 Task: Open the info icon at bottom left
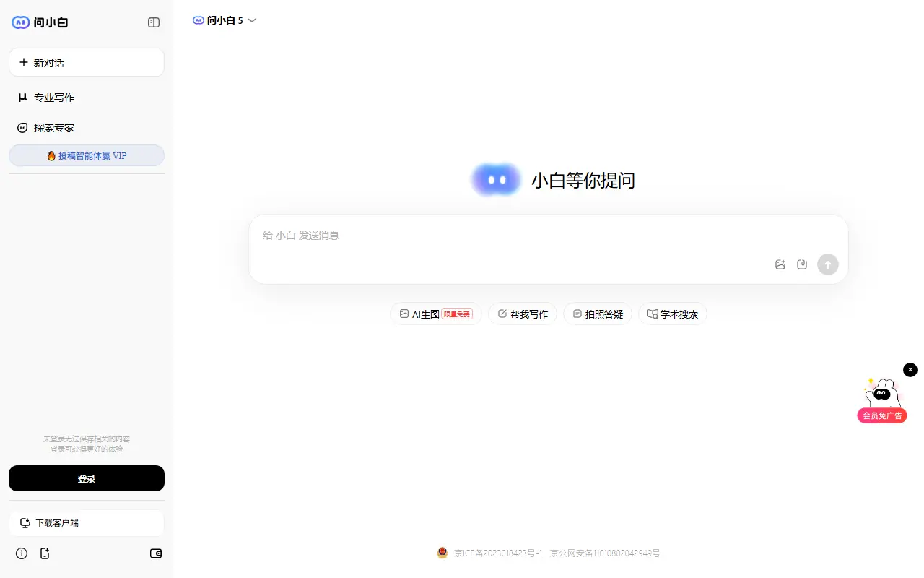coord(21,553)
